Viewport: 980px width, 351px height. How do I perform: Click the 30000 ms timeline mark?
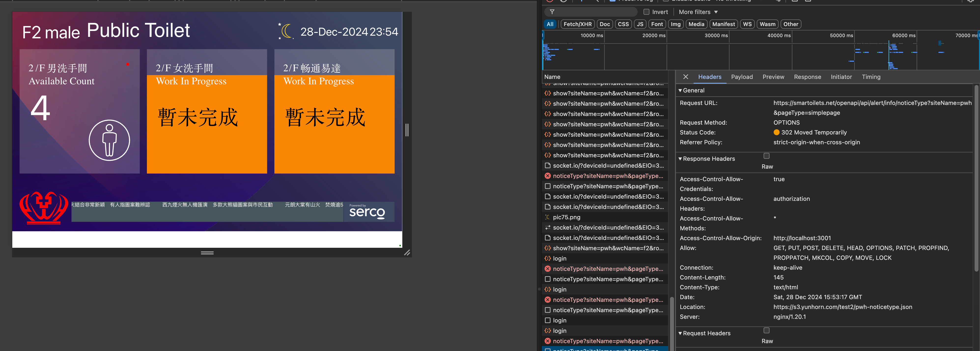(x=716, y=35)
